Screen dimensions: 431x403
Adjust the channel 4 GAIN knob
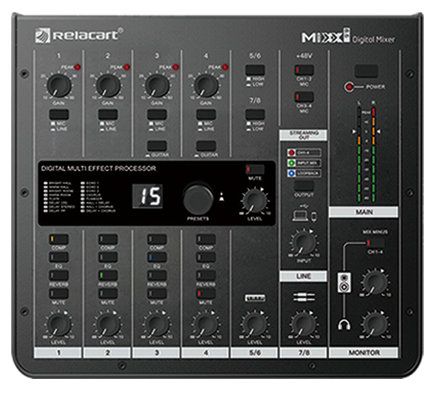point(206,86)
